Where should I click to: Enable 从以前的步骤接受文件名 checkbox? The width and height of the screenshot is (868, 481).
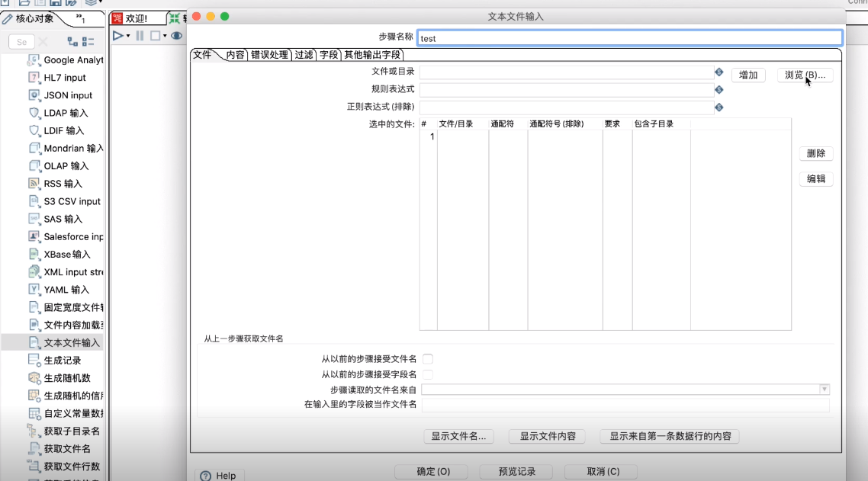tap(429, 358)
